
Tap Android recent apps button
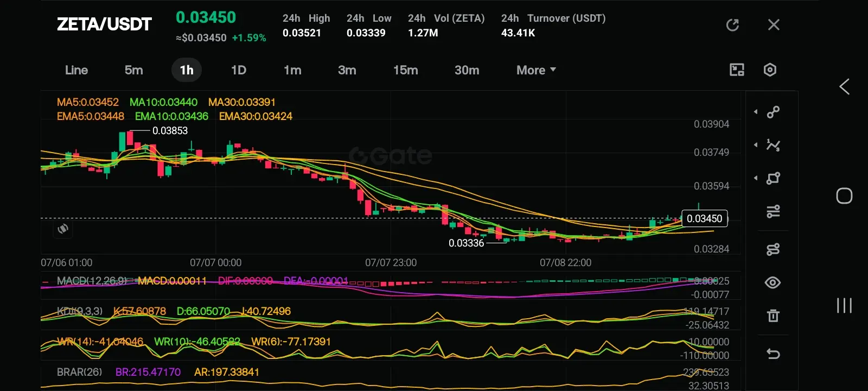(844, 305)
